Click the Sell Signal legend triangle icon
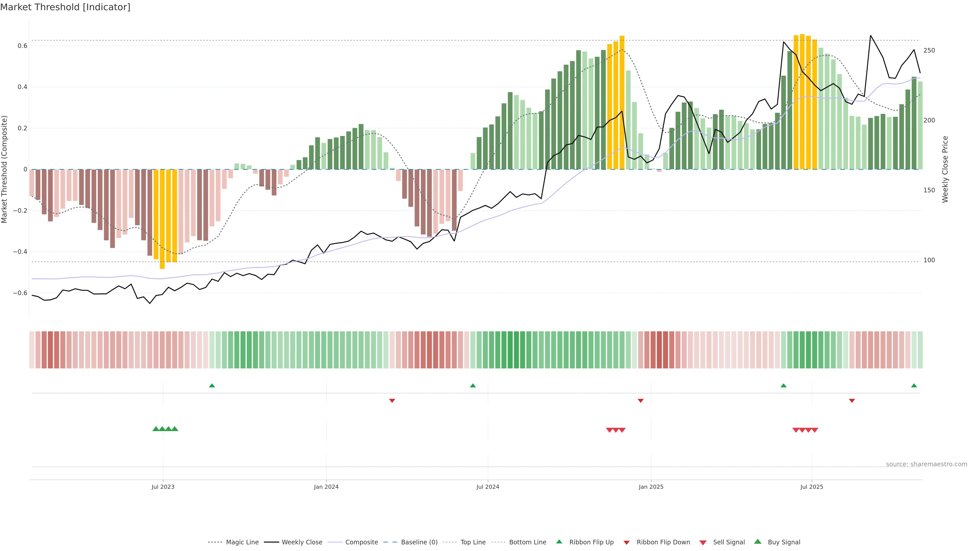Viewport: 980px width, 551px height. coord(703,542)
